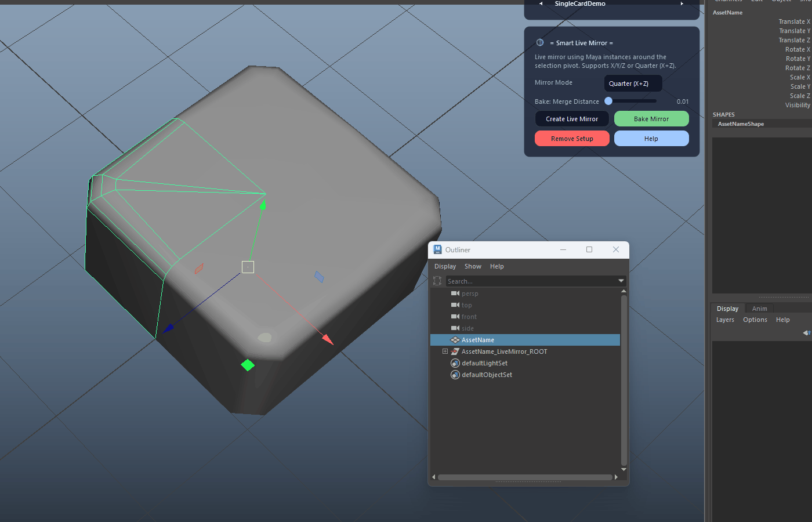
Task: Click the Smart Live Mirror globe icon
Action: coord(540,42)
